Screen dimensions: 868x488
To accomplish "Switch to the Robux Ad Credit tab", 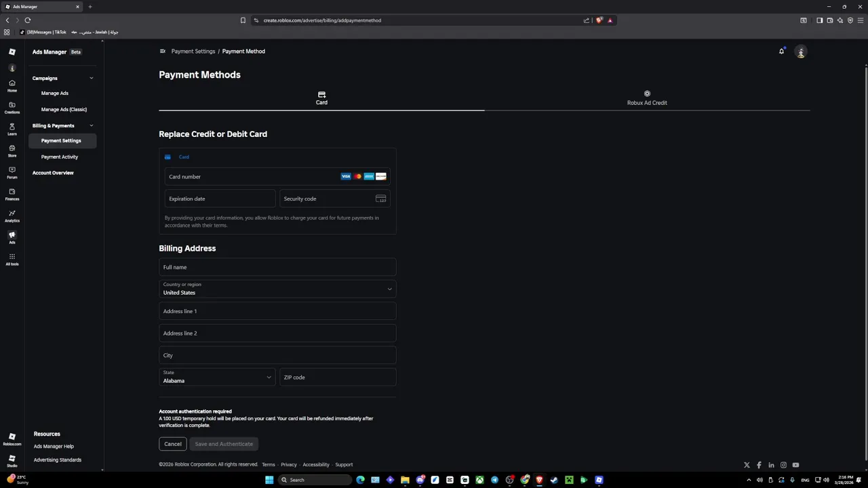I will tap(647, 98).
